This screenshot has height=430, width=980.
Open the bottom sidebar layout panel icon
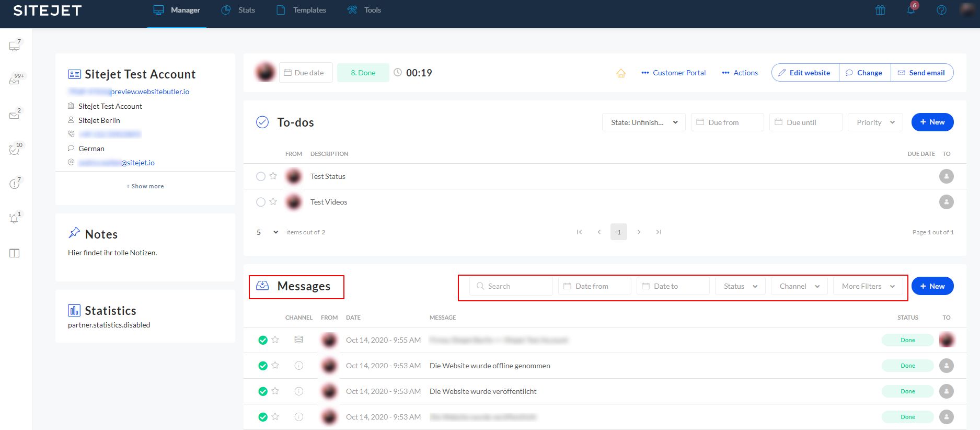[15, 253]
